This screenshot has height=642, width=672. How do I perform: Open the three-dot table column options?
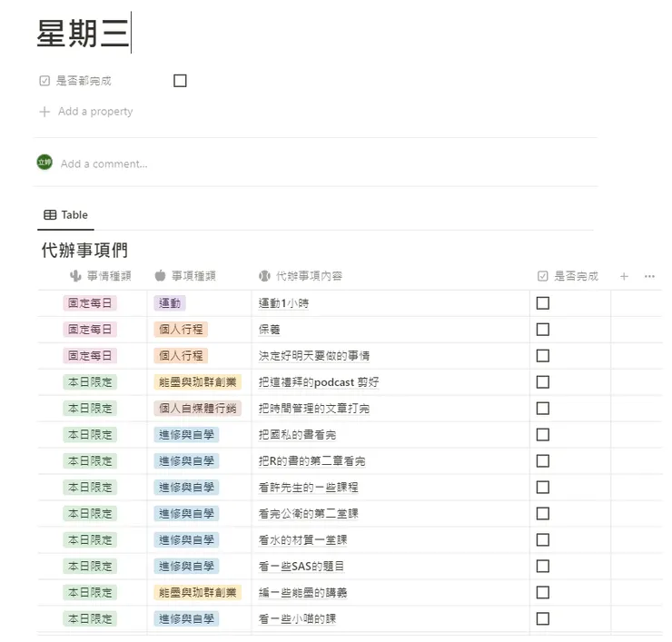649,276
